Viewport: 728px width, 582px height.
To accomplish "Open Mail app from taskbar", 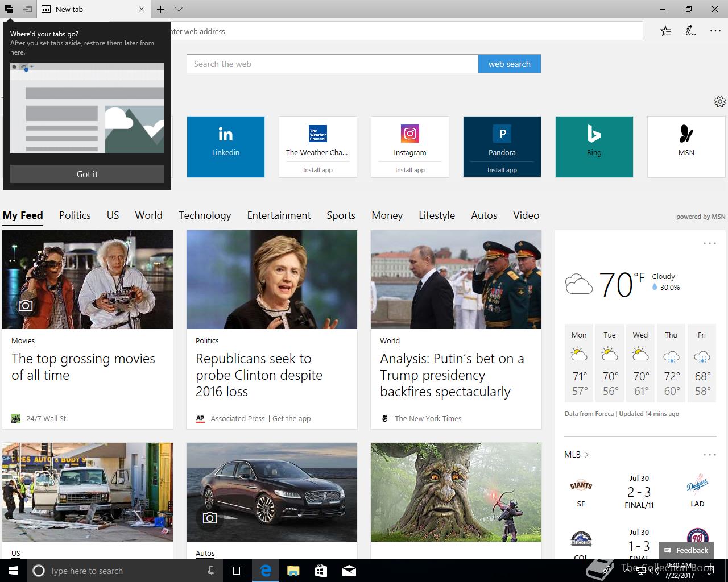I will point(349,571).
